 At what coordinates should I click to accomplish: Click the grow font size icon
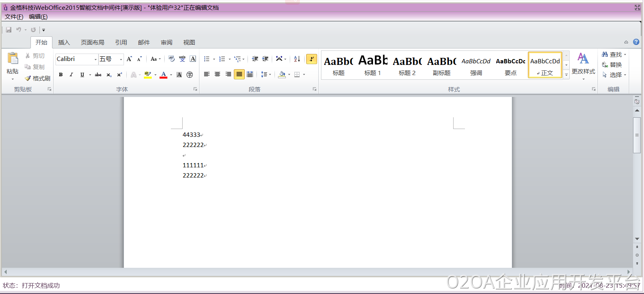pyautogui.click(x=129, y=59)
